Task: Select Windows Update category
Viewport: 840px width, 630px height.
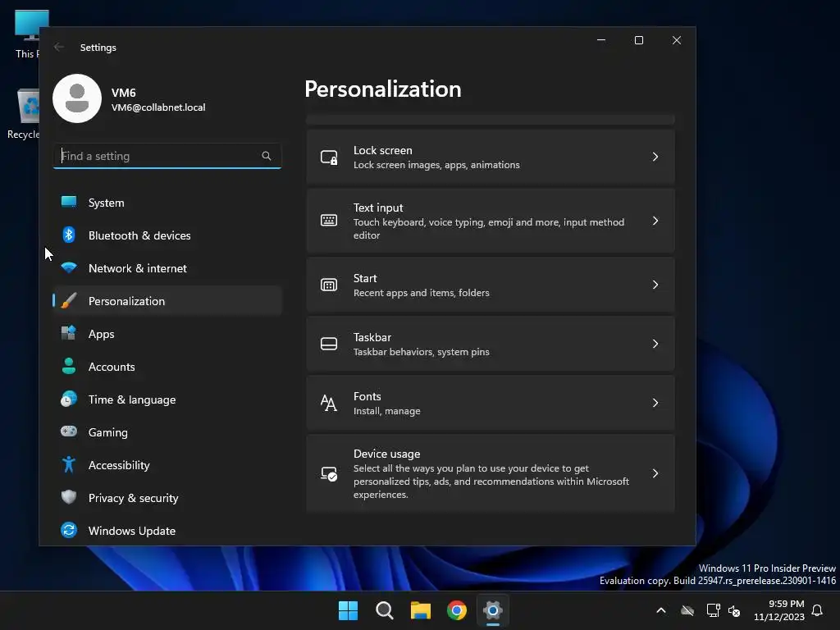Action: 167,531
